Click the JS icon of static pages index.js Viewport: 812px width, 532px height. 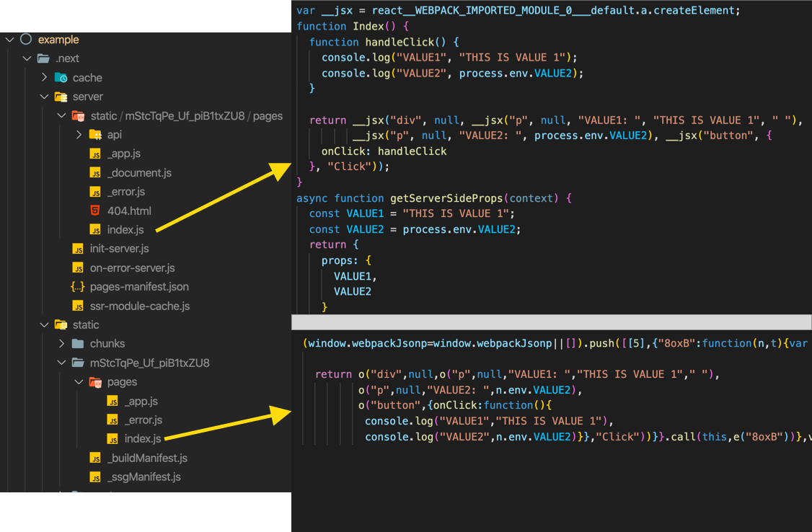[112, 439]
